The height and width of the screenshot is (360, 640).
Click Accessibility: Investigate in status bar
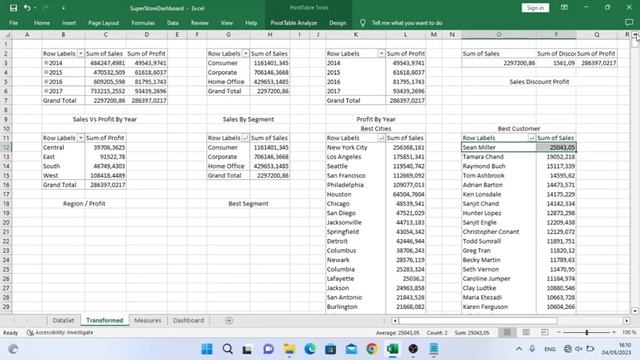pyautogui.click(x=60, y=333)
